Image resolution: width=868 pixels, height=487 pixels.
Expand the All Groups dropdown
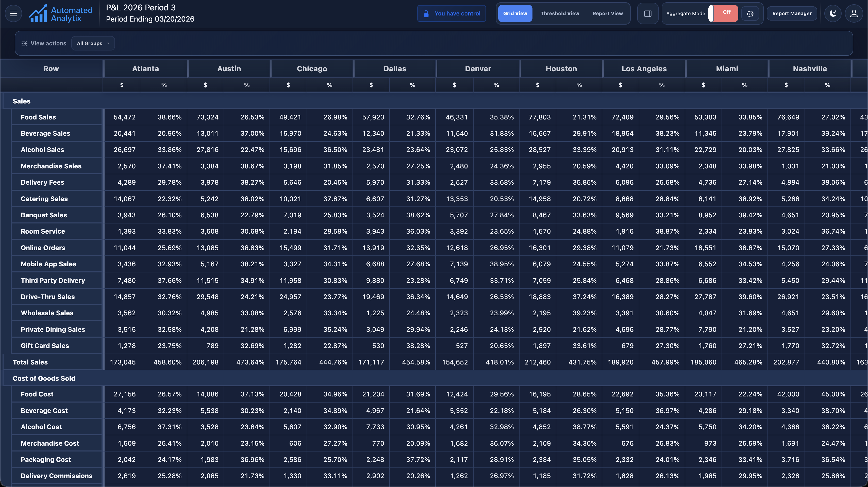click(x=93, y=43)
